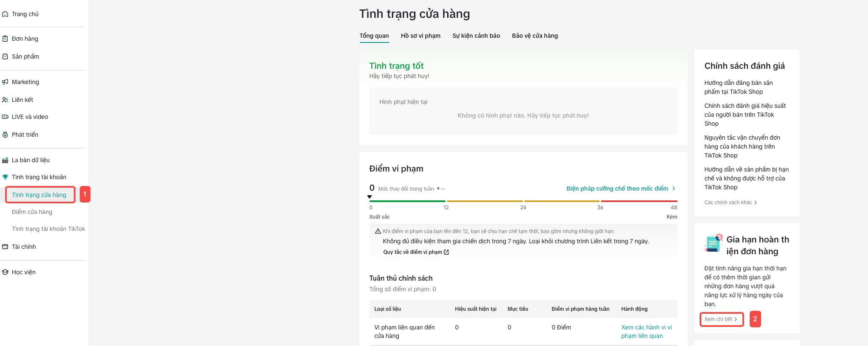Click the Đơn hàng clipboard icon
This screenshot has height=346, width=868.
click(5, 39)
